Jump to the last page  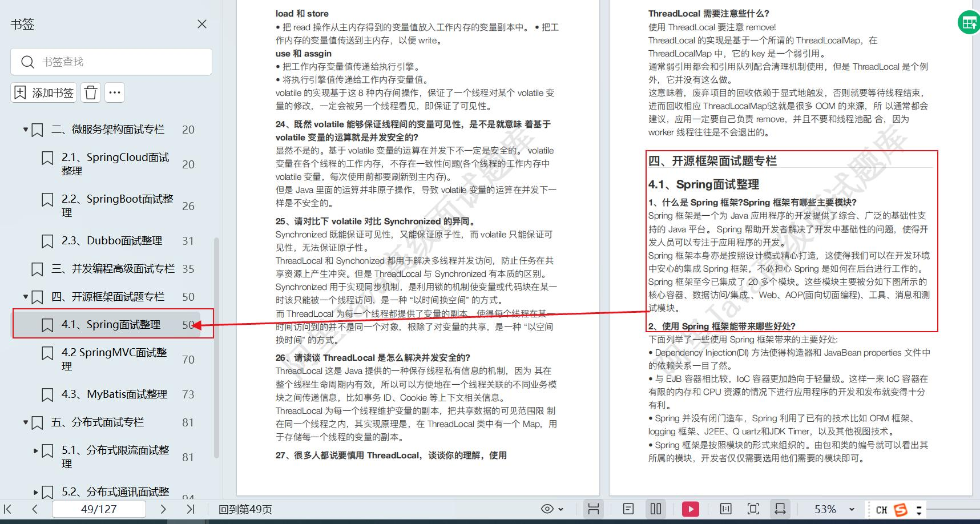[191, 509]
